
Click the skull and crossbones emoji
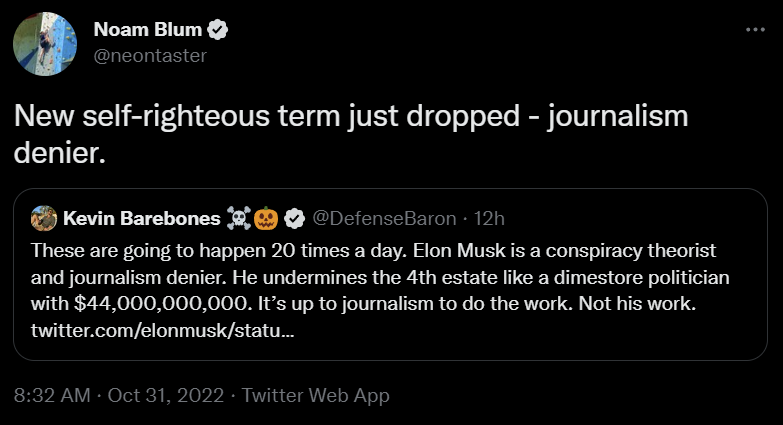point(239,217)
